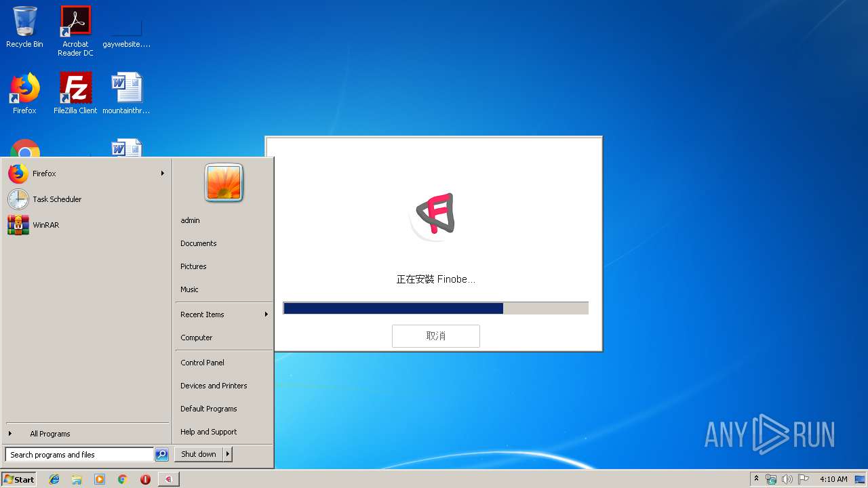The height and width of the screenshot is (488, 868).
Task: Open Chrome from taskbar
Action: click(123, 479)
